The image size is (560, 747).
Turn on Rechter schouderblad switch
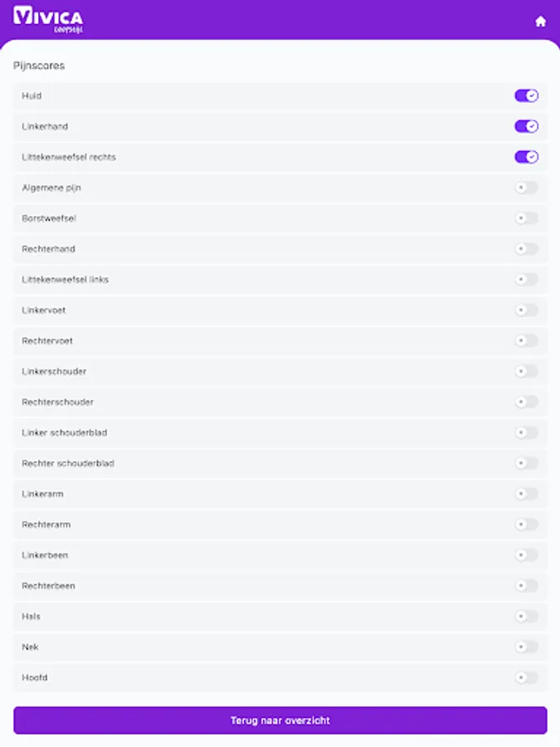pos(526,463)
